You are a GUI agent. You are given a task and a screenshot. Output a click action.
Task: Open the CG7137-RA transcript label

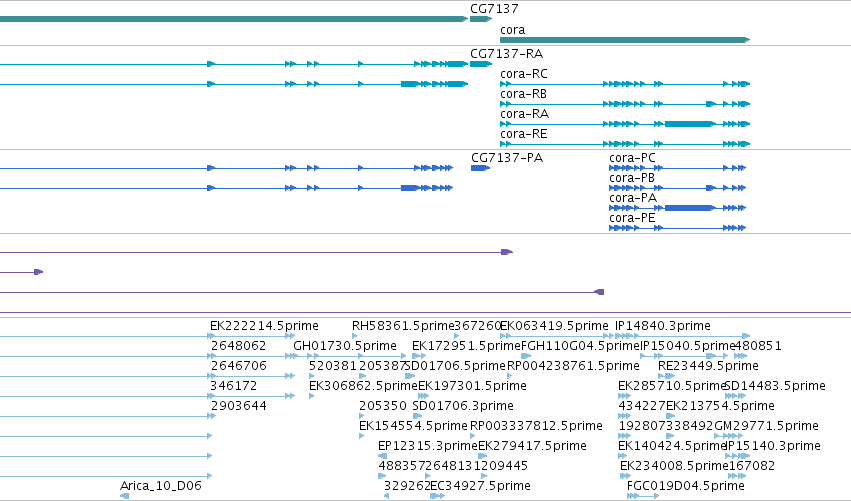pos(506,54)
